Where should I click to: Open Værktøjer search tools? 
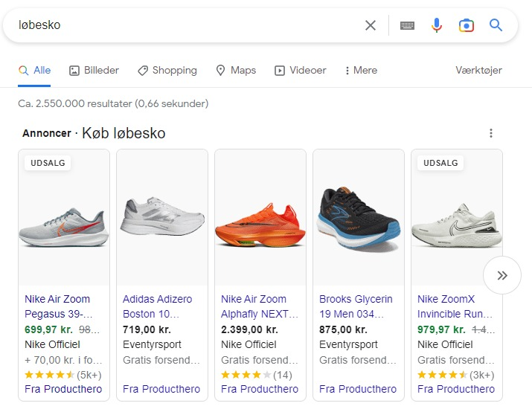[x=478, y=70]
